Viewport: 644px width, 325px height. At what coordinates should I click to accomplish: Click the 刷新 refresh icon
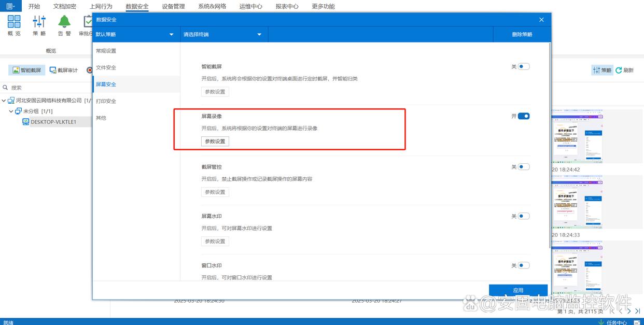625,70
